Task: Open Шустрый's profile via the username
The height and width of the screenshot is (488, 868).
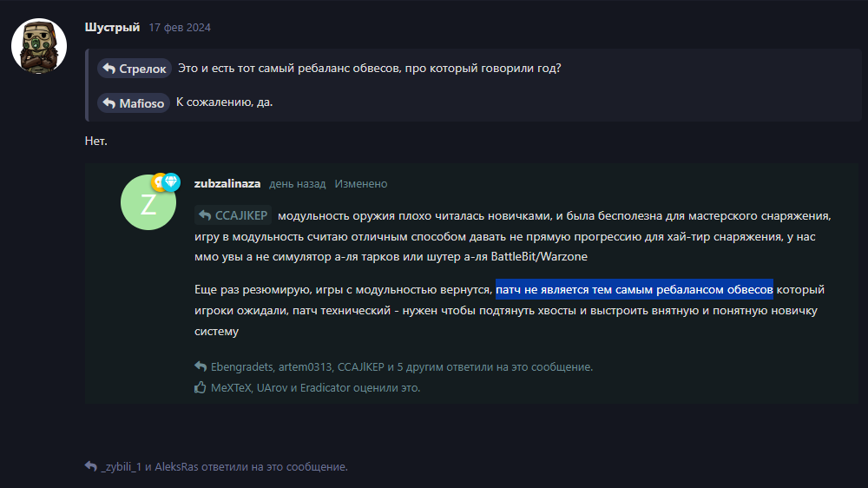Action: [x=112, y=27]
